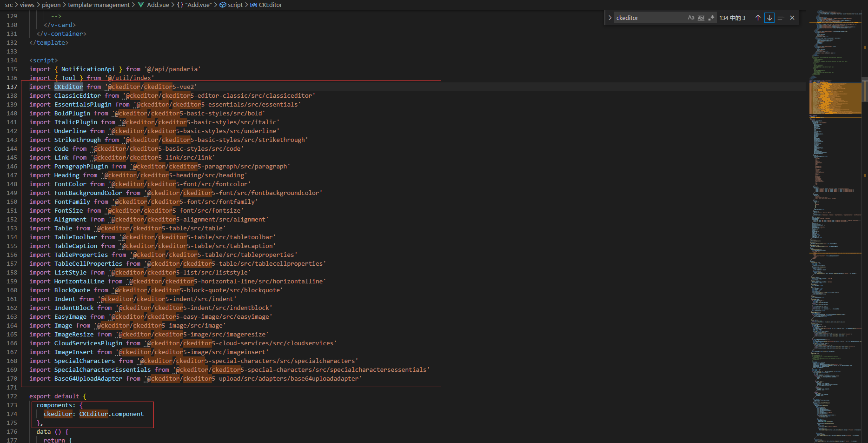Click line number 172 in gutter

tap(12, 396)
